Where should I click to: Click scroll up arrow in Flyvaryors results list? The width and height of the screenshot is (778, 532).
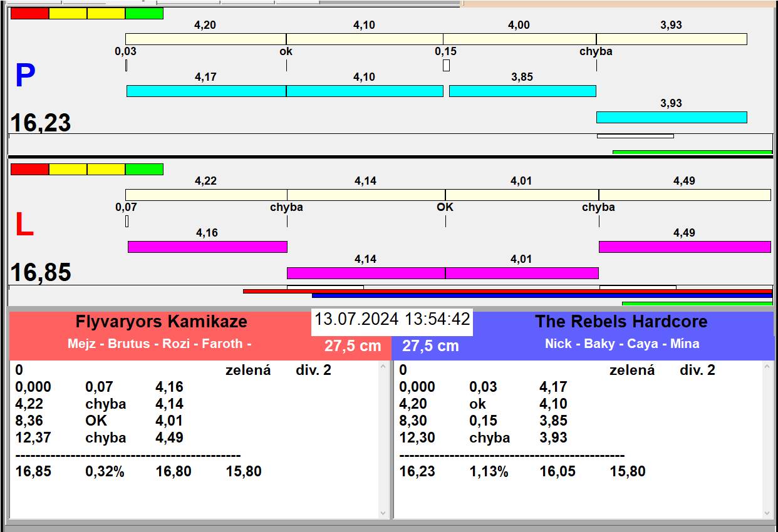383,367
